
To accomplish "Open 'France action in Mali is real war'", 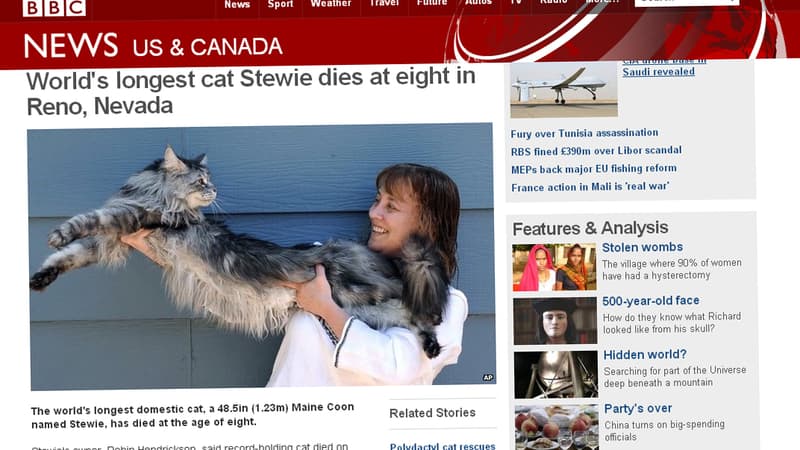I will pyautogui.click(x=590, y=187).
